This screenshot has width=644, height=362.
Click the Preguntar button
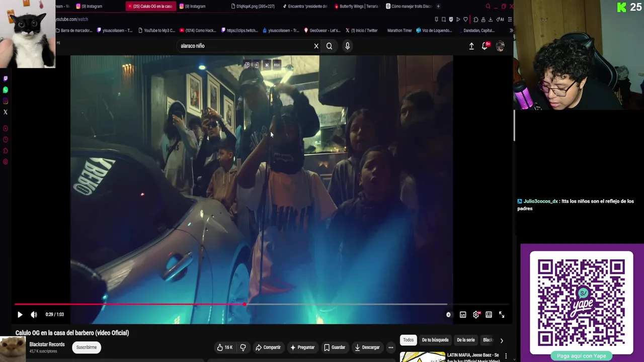click(302, 347)
